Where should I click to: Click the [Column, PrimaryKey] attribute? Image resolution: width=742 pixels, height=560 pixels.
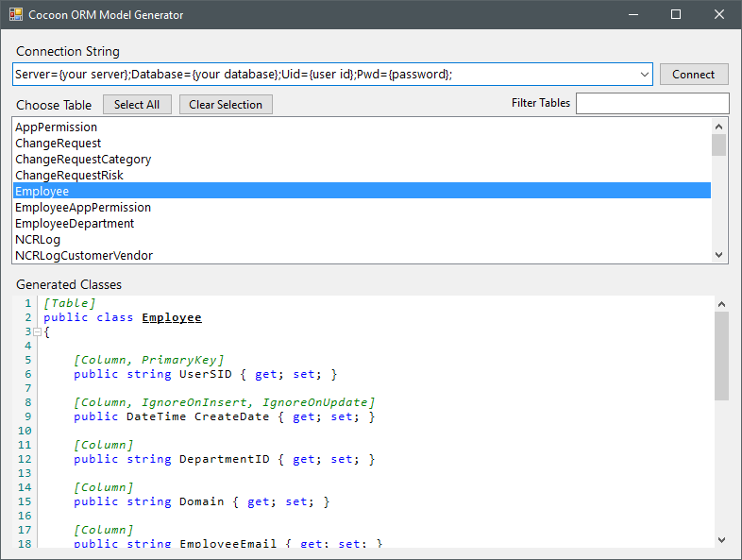148,360
